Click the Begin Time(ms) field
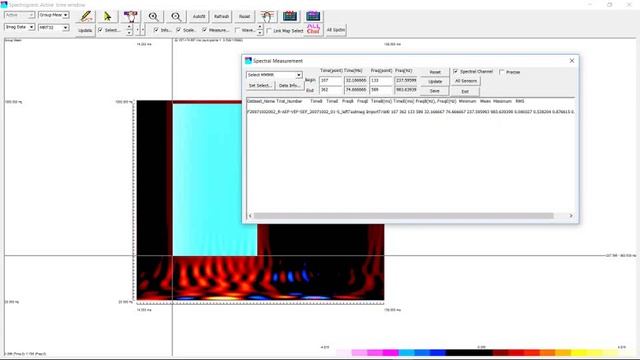Image resolution: width=640 pixels, height=360 pixels. point(356,80)
